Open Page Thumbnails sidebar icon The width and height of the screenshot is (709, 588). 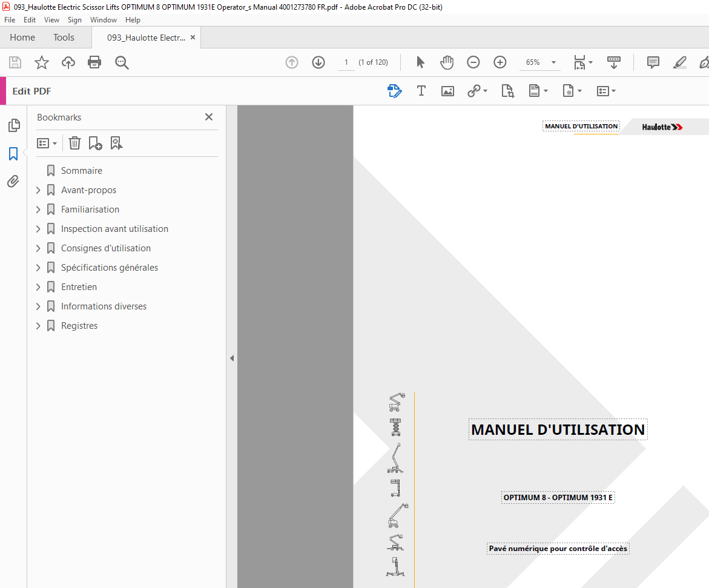click(13, 125)
